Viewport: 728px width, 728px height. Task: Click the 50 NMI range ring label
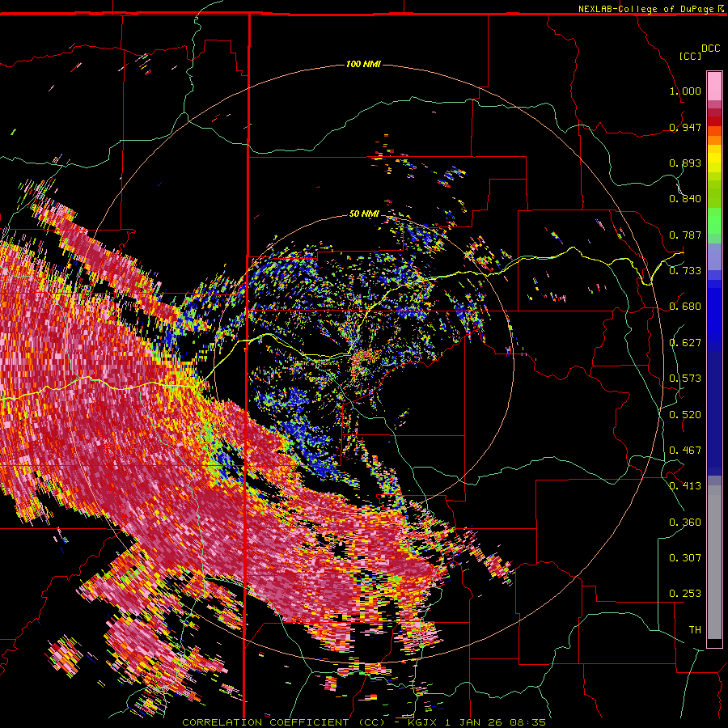[x=364, y=214]
